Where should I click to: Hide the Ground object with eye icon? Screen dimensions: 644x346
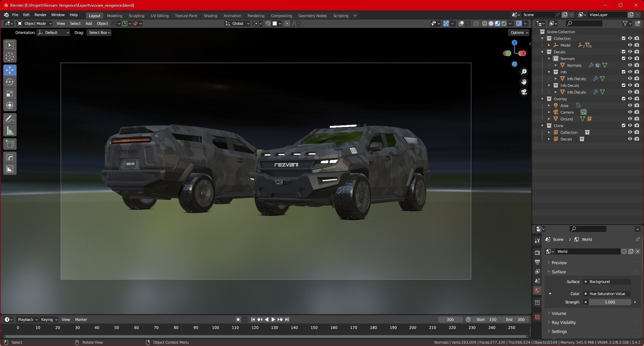pos(630,119)
